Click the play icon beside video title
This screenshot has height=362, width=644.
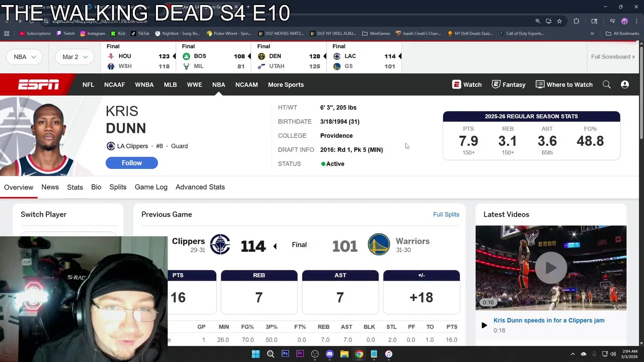(484, 325)
